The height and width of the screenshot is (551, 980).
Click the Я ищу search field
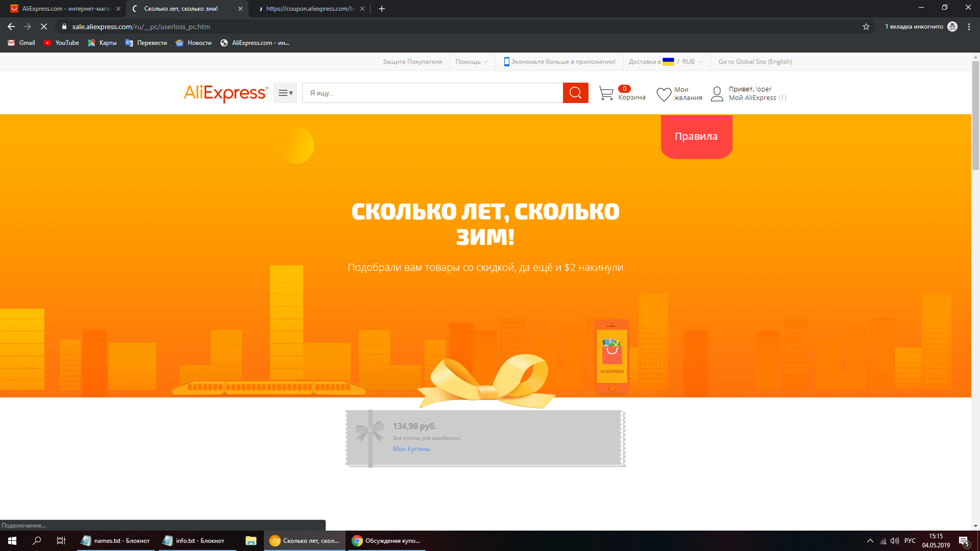click(432, 93)
